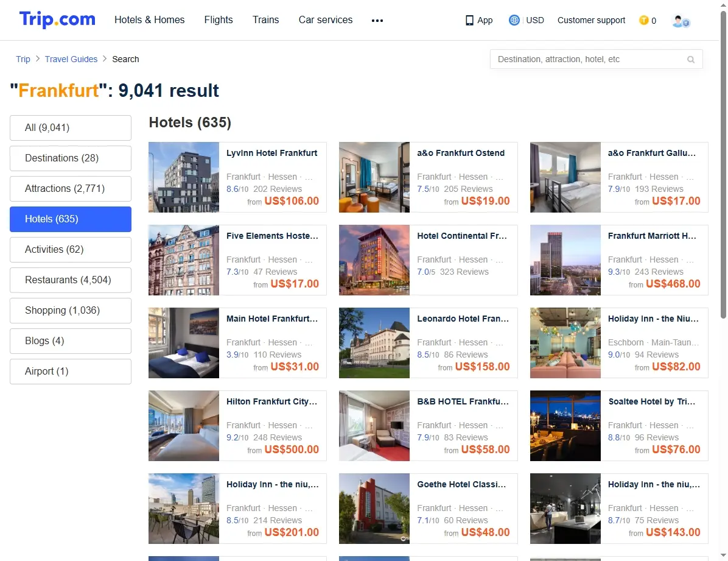The image size is (728, 561).
Task: Open a&o Frankfurt Ostend photo
Action: tap(374, 177)
